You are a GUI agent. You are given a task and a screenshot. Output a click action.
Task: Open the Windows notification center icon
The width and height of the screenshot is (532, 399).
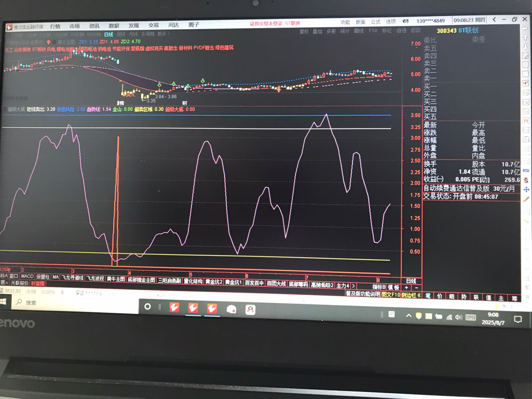[x=518, y=319]
